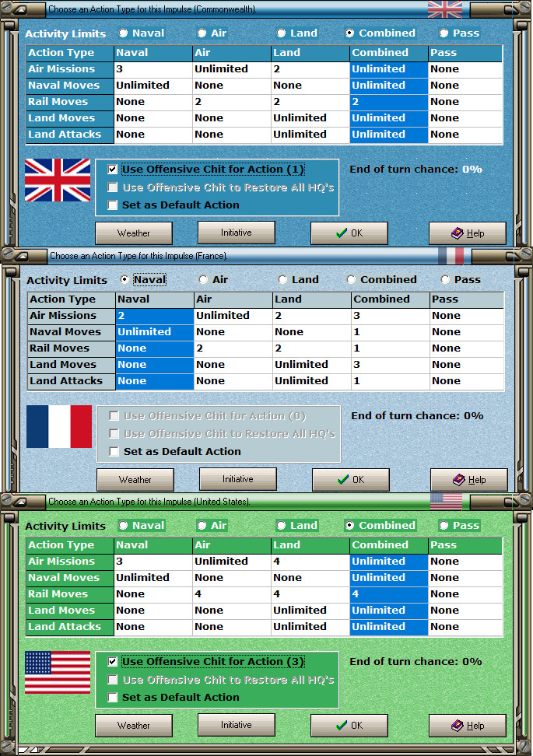This screenshot has height=756, width=533.
Task: Confirm with OK in France dialog
Action: tap(351, 480)
